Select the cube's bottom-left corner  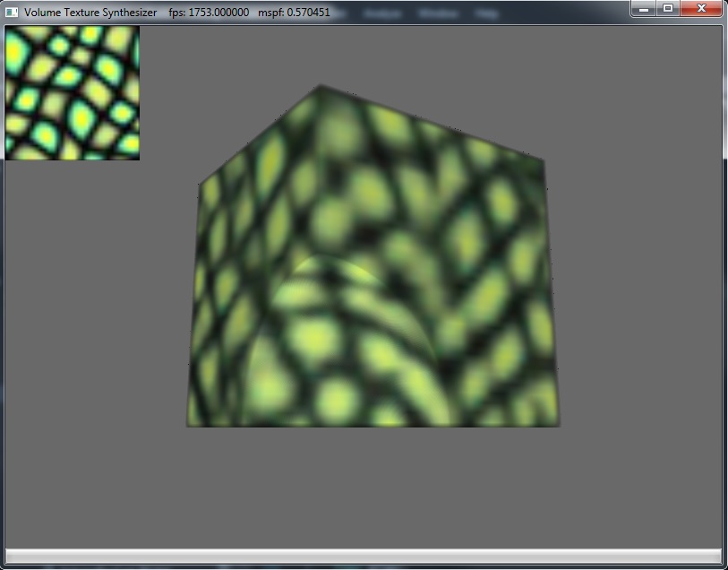click(188, 424)
